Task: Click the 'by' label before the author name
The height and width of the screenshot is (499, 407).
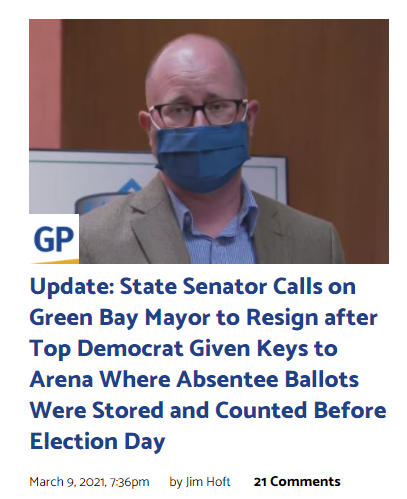Action: tap(176, 482)
